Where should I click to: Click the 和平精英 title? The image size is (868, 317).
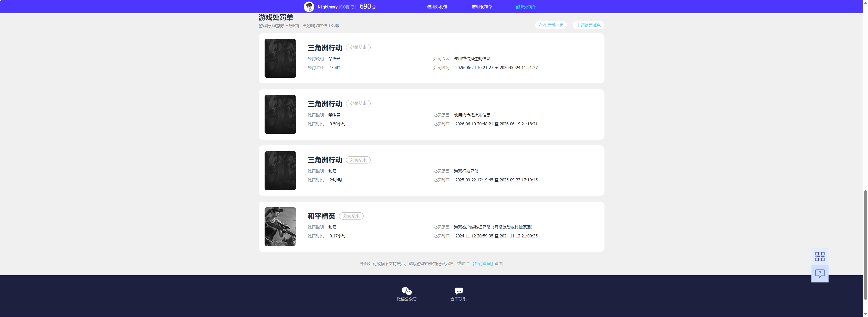(x=321, y=216)
